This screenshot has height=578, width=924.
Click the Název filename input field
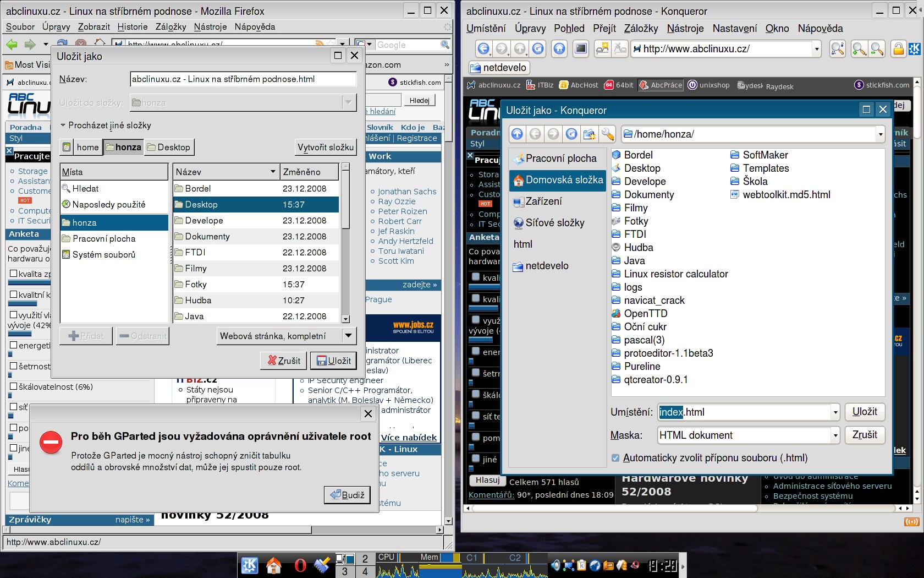pyautogui.click(x=243, y=79)
